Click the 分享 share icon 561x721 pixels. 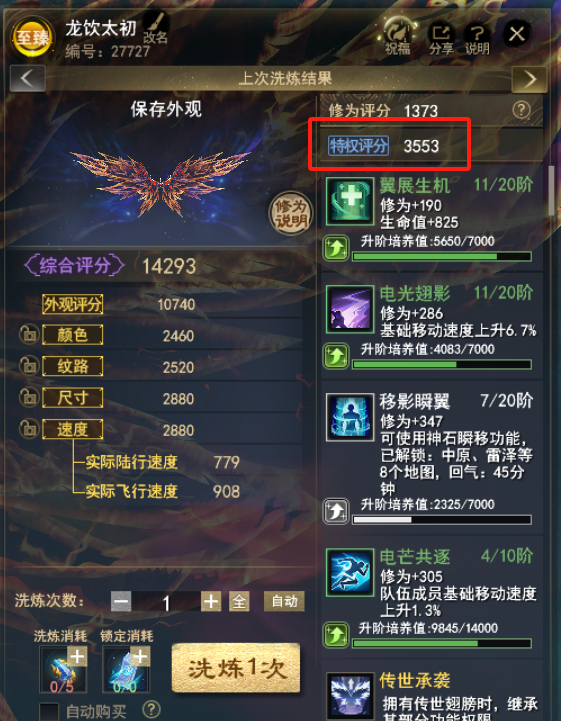point(441,39)
